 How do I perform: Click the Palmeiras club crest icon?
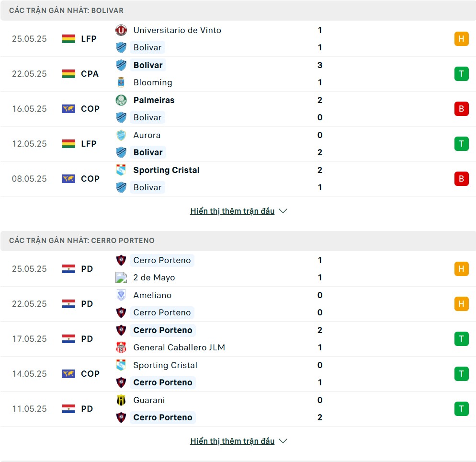click(121, 100)
